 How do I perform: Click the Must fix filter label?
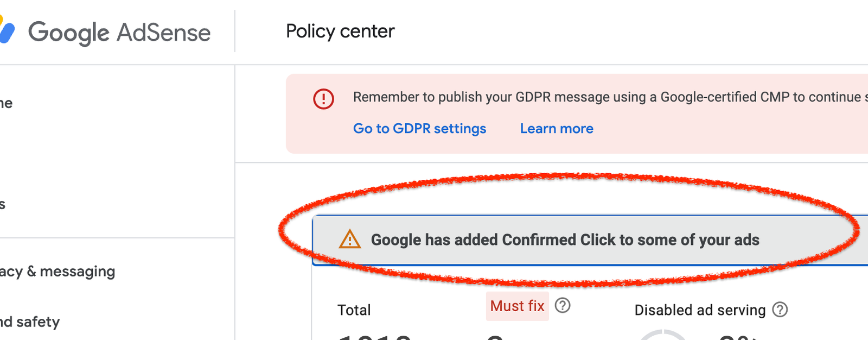(517, 306)
